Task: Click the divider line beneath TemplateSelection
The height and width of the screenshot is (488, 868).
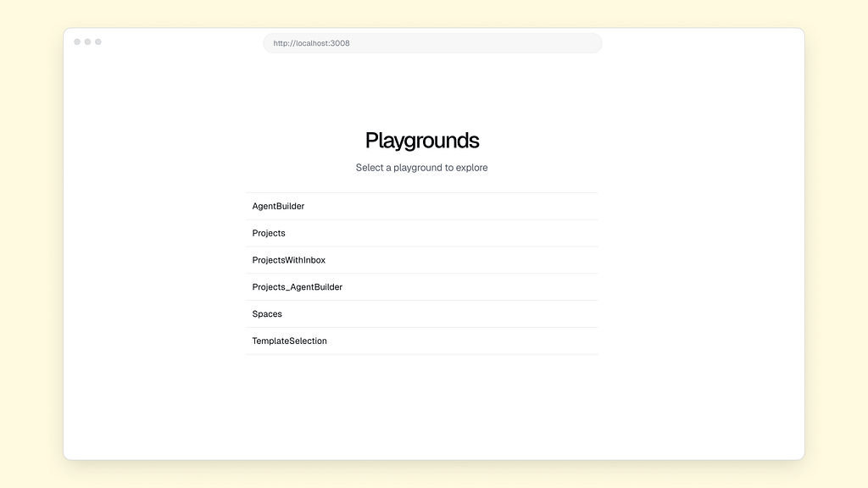Action: [x=421, y=354]
